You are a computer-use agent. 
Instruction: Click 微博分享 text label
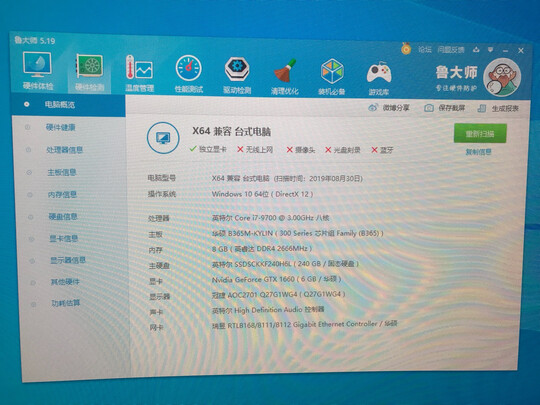click(396, 108)
